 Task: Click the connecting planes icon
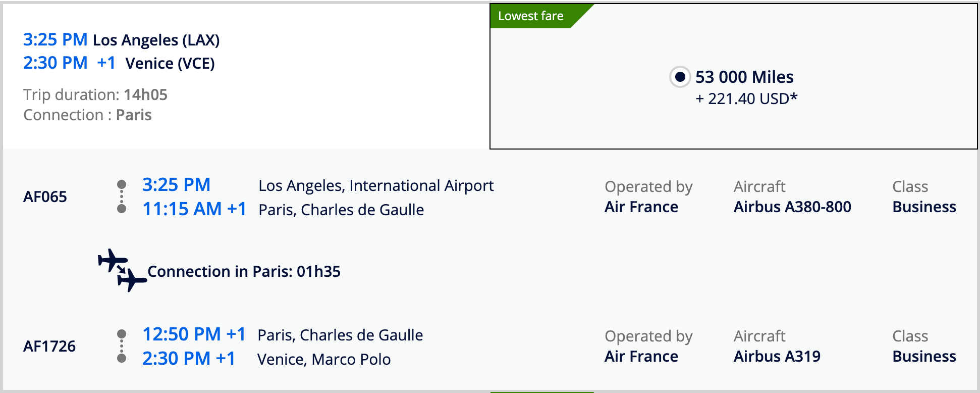[x=122, y=270]
